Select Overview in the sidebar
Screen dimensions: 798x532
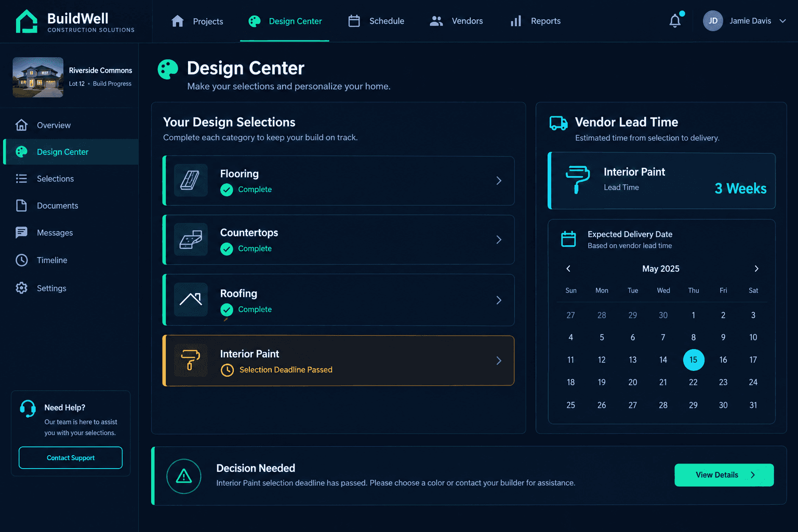click(x=71, y=125)
